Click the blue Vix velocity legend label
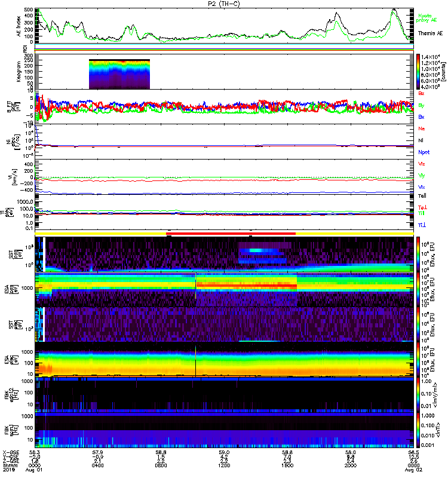This screenshot has width=448, height=478. pyautogui.click(x=422, y=187)
